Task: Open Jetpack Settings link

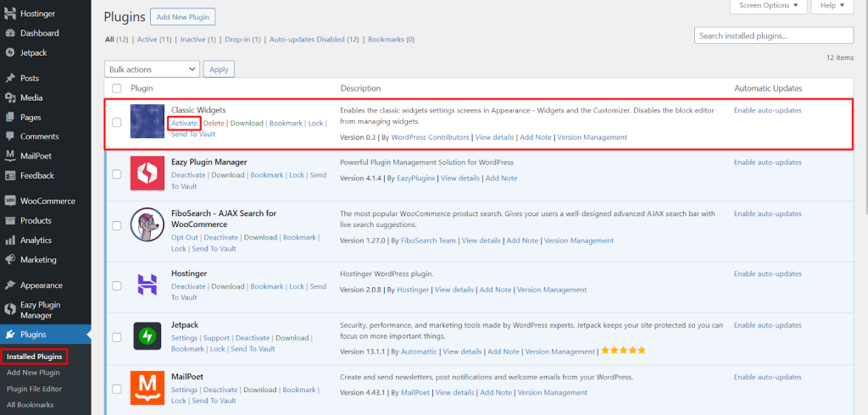Action: click(184, 338)
